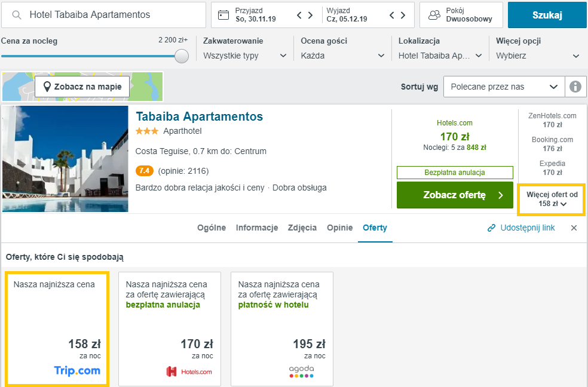The height and width of the screenshot is (387, 588).
Task: Click Zobacz na mapie button
Action: click(x=82, y=87)
